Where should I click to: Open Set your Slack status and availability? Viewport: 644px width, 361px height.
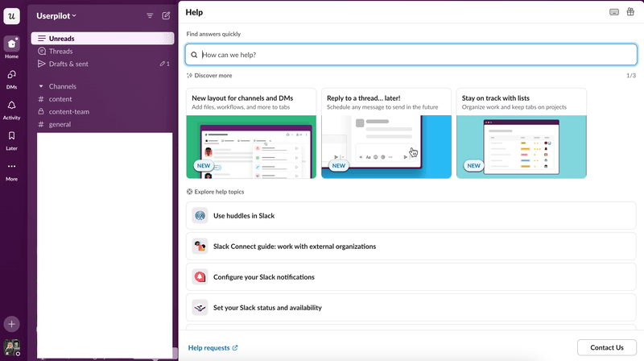click(411, 308)
